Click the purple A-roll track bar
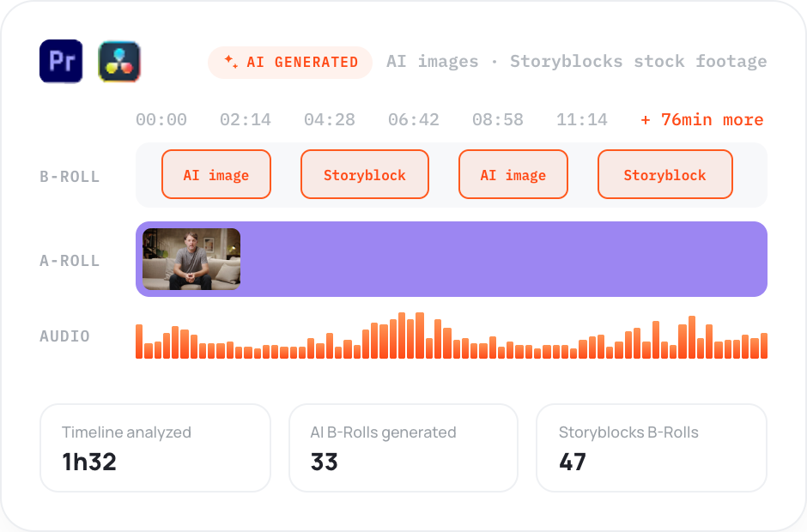807x532 pixels. click(x=452, y=259)
